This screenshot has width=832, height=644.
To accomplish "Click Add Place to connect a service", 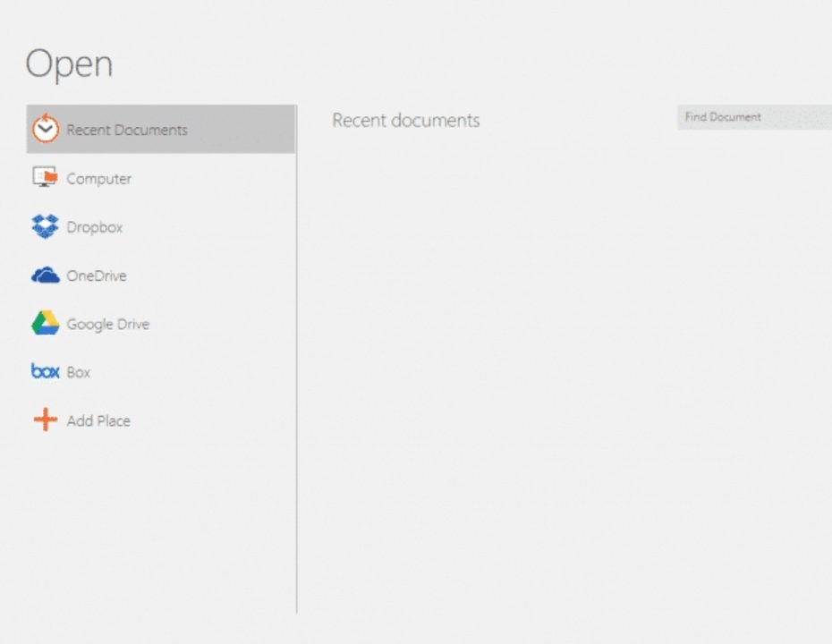I will point(98,420).
